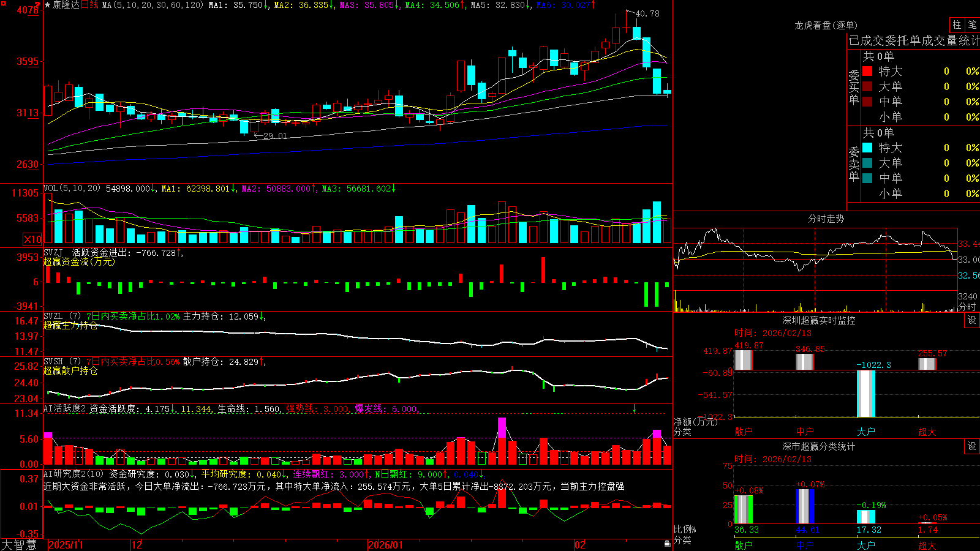Click the 生命线: 1.560 label

coord(250,409)
